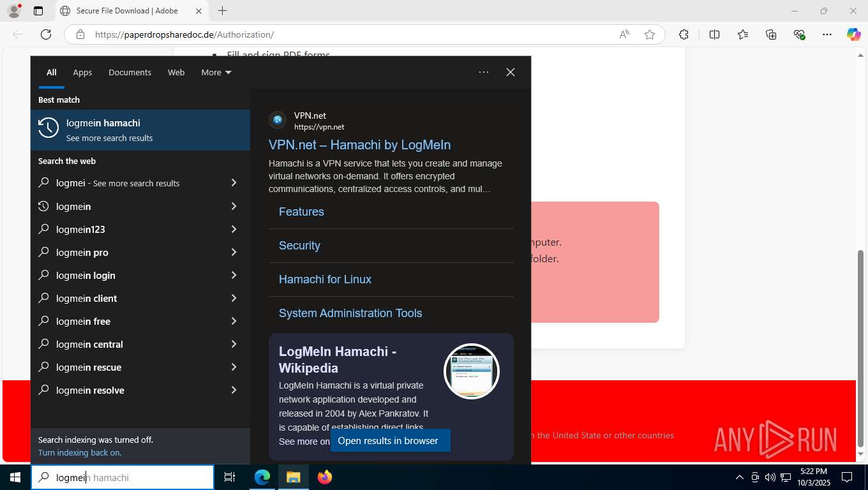Open the volume control tray icon
This screenshot has width=868, height=490.
[770, 477]
